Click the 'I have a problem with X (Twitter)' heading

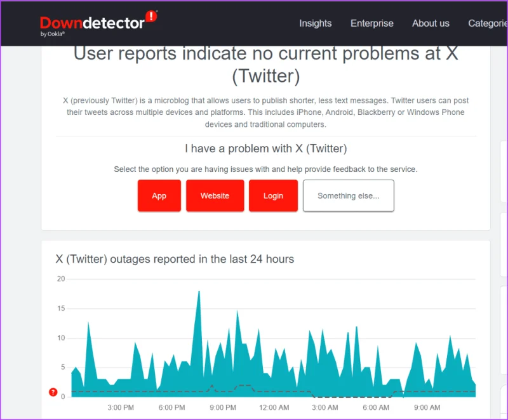click(265, 148)
